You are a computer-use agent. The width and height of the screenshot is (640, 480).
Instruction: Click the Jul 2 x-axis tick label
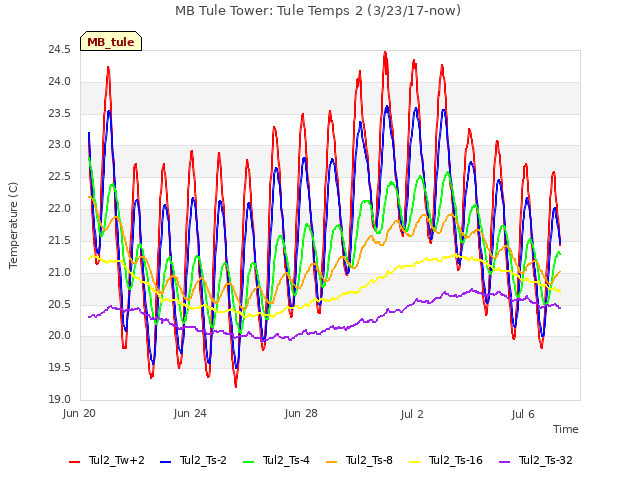412,414
